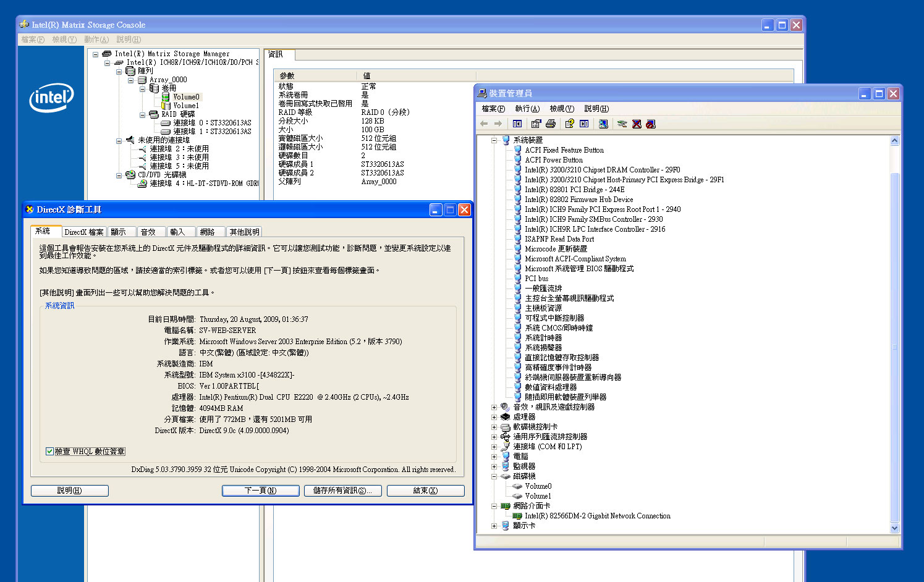Switch to the DirectX 檔案 tab
The width and height of the screenshot is (924, 582).
[84, 232]
